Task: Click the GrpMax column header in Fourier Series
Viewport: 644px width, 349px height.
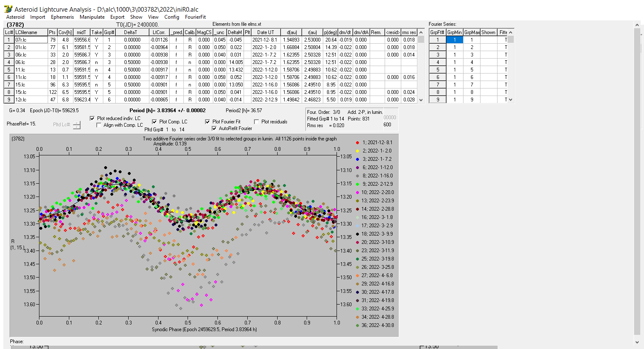Action: coord(472,32)
